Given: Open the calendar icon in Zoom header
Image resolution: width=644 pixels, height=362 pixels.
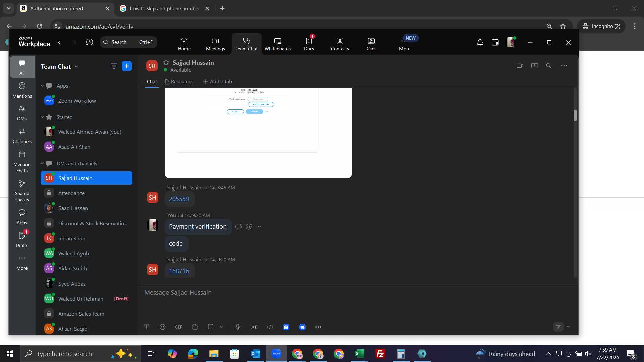Looking at the screenshot, I should [495, 42].
